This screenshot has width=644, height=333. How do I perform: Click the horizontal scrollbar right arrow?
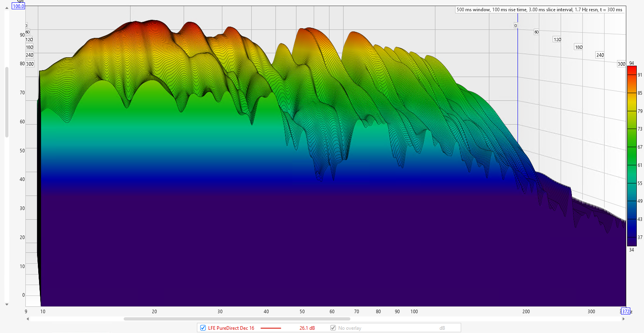[623, 319]
